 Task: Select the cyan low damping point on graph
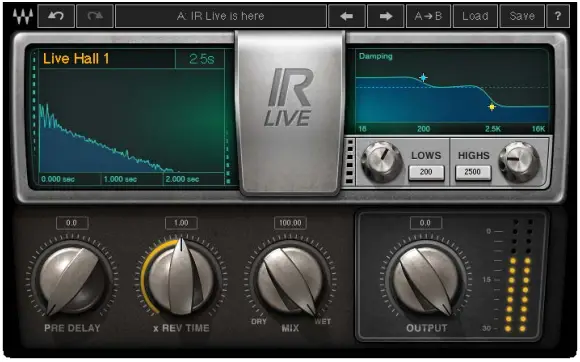(x=424, y=78)
